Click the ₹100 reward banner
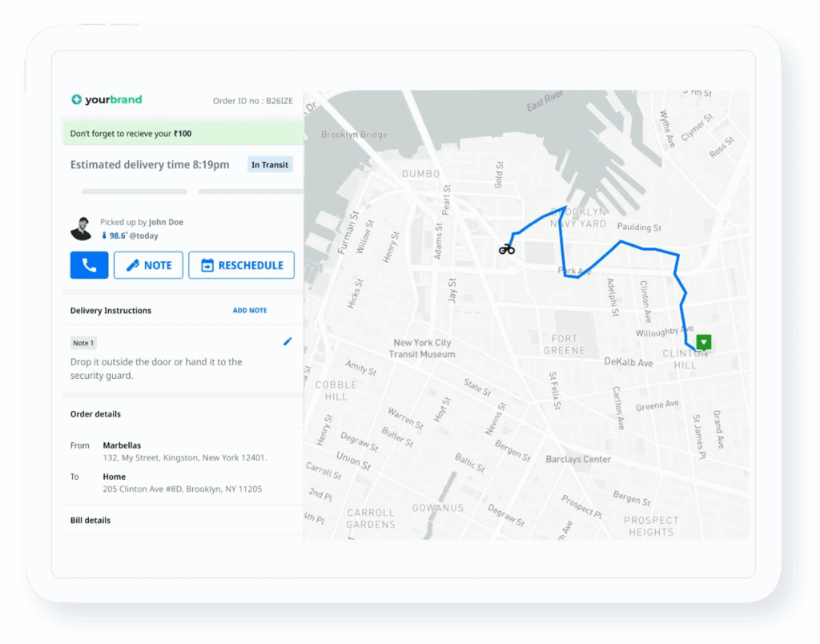Image resolution: width=820 pixels, height=644 pixels. [182, 133]
